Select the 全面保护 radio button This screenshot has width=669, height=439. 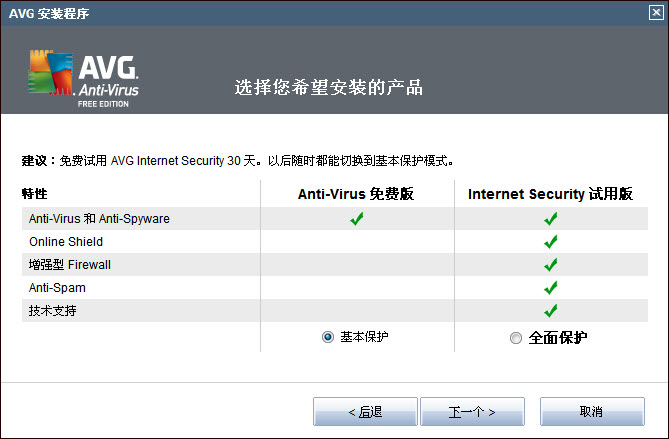coord(516,338)
